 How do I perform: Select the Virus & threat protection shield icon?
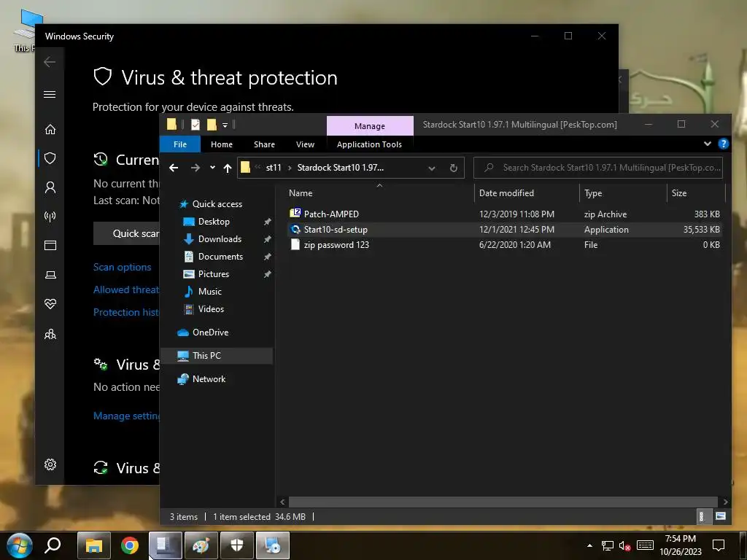(50, 158)
